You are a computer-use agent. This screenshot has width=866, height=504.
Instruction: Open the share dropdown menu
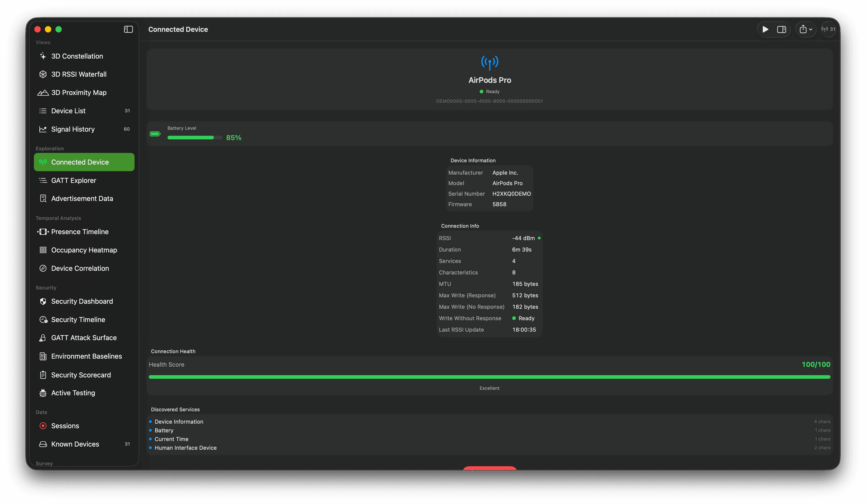pos(806,29)
